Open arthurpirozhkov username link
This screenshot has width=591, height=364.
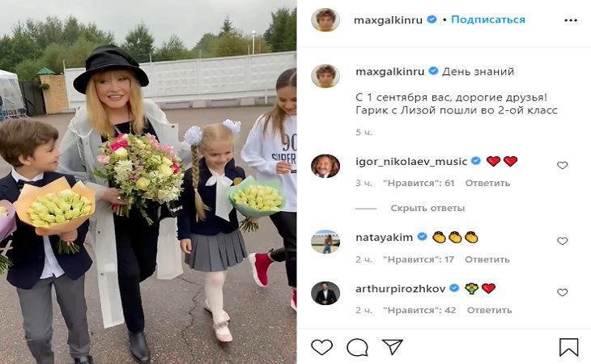point(400,289)
